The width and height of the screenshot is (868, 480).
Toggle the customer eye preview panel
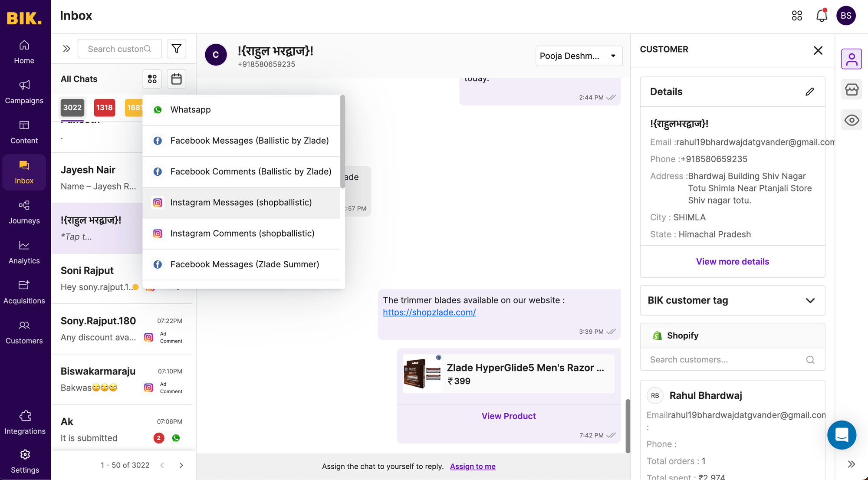pos(852,120)
